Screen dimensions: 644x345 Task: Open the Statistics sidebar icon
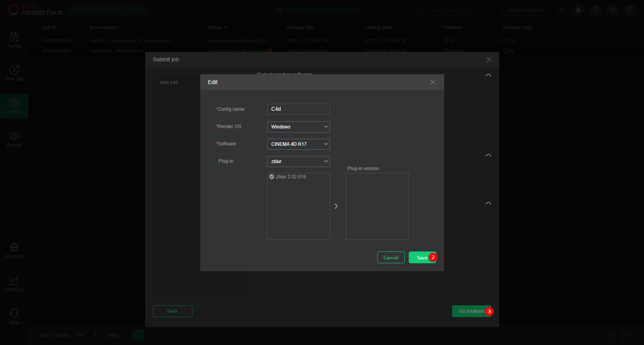coord(14,280)
